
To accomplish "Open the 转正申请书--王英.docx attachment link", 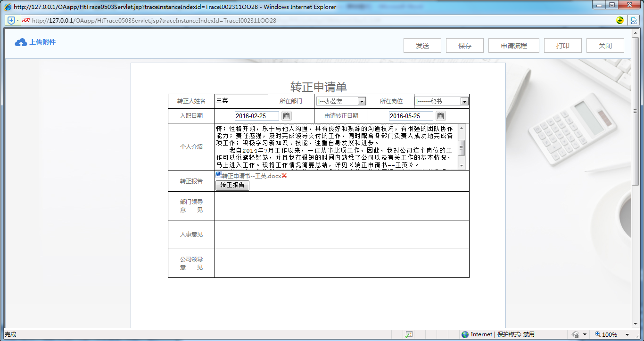I will pyautogui.click(x=251, y=176).
